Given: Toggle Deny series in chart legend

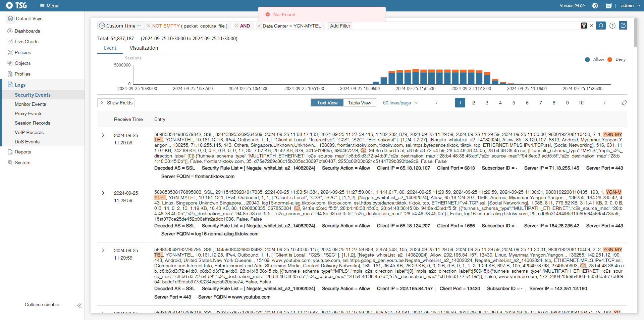Looking at the screenshot, I should [x=617, y=59].
